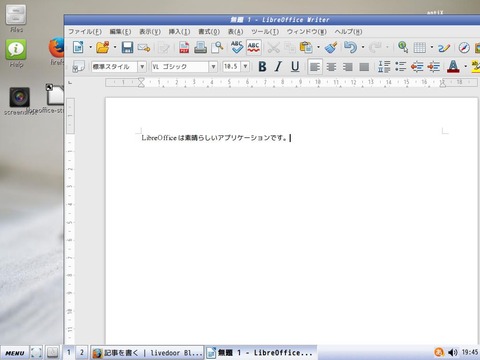Expand the Paste options arrow
The height and width of the screenshot is (360, 480).
318,47
